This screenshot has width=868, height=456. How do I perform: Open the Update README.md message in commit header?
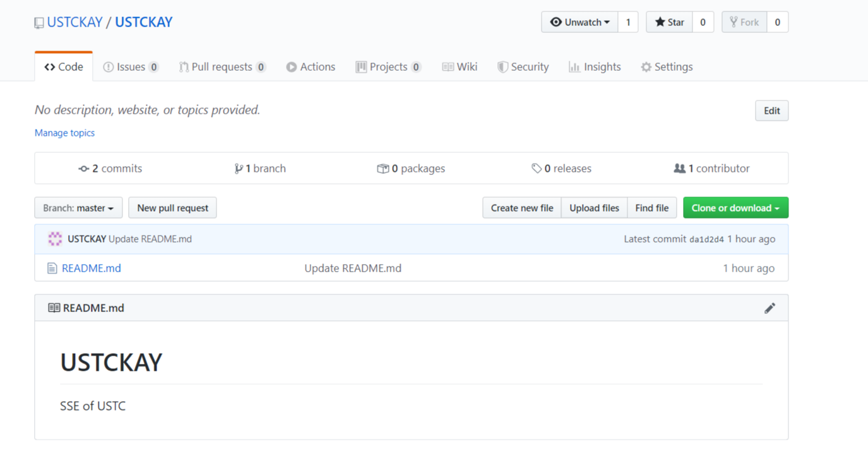(150, 239)
